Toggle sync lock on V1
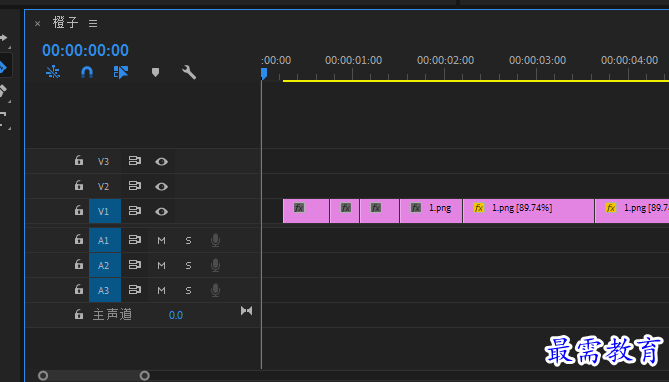The width and height of the screenshot is (669, 382). (135, 210)
